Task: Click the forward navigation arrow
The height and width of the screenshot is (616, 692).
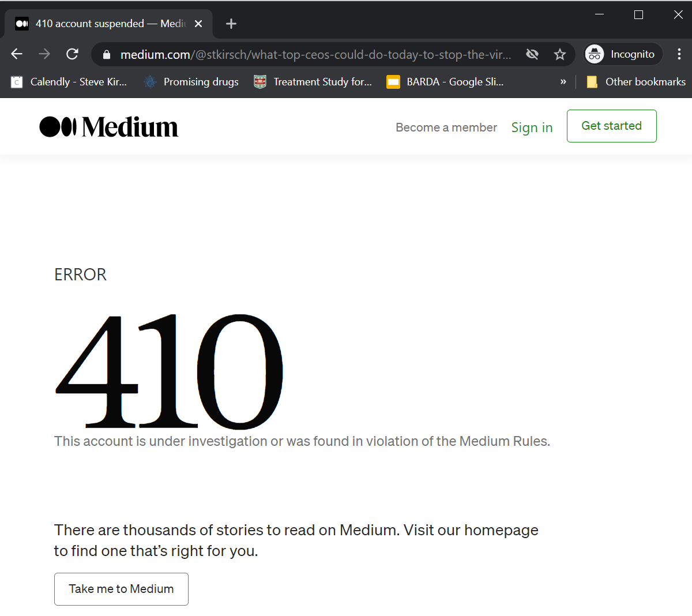Action: 44,54
